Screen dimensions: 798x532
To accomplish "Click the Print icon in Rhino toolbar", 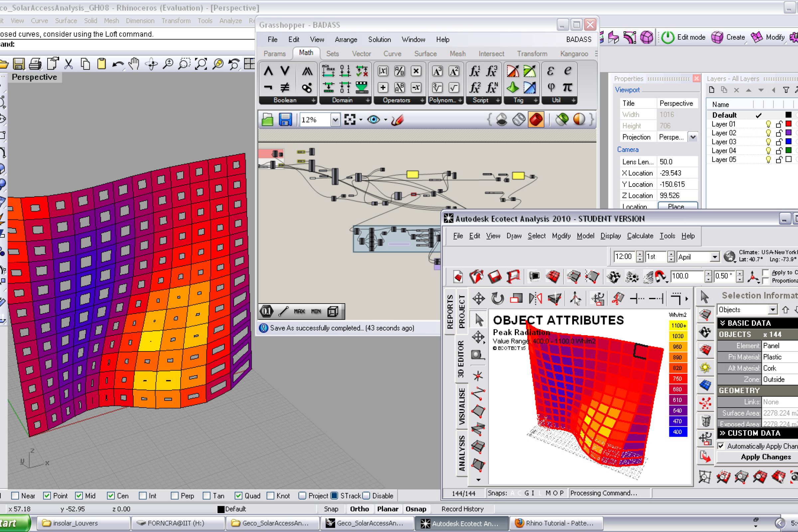I will tap(35, 64).
